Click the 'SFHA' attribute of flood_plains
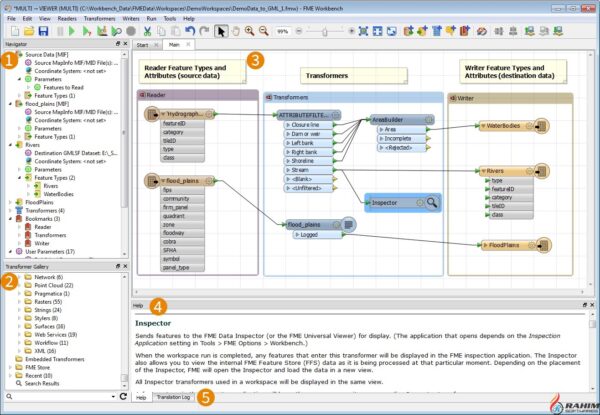 pyautogui.click(x=183, y=251)
